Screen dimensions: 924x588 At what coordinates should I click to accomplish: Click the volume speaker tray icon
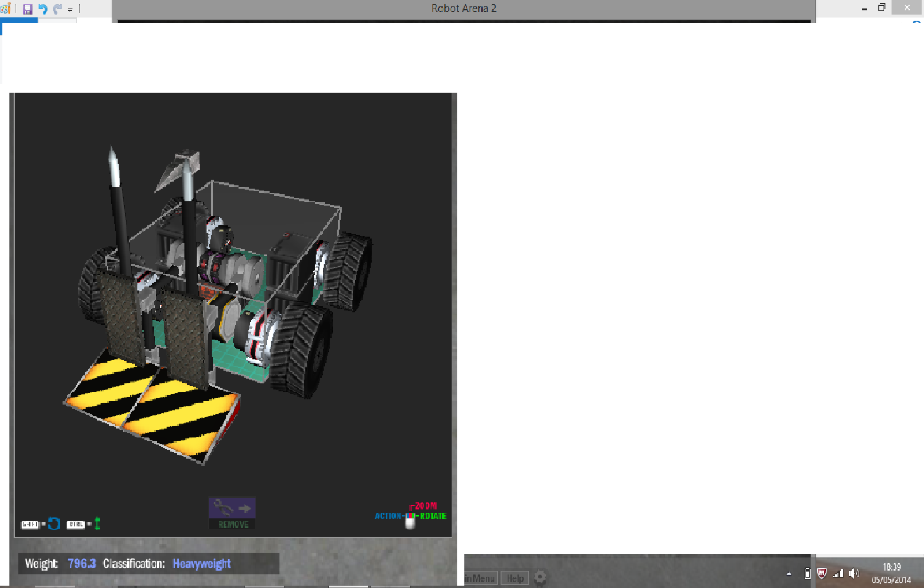pyautogui.click(x=854, y=573)
